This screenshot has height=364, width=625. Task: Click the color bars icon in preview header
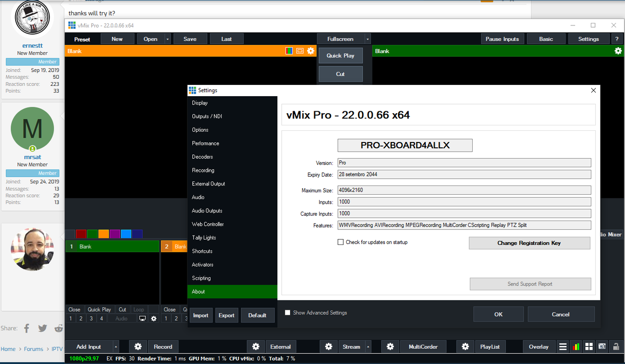click(x=289, y=51)
